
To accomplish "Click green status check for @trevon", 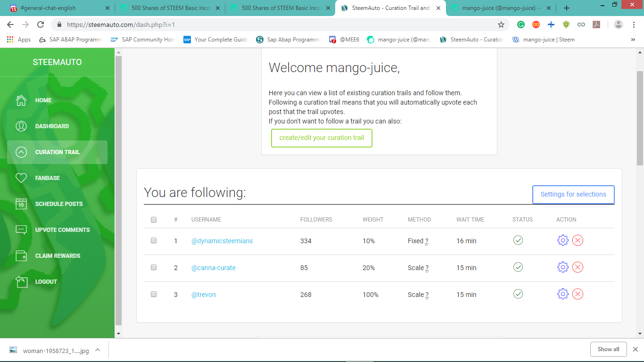I will [x=518, y=294].
